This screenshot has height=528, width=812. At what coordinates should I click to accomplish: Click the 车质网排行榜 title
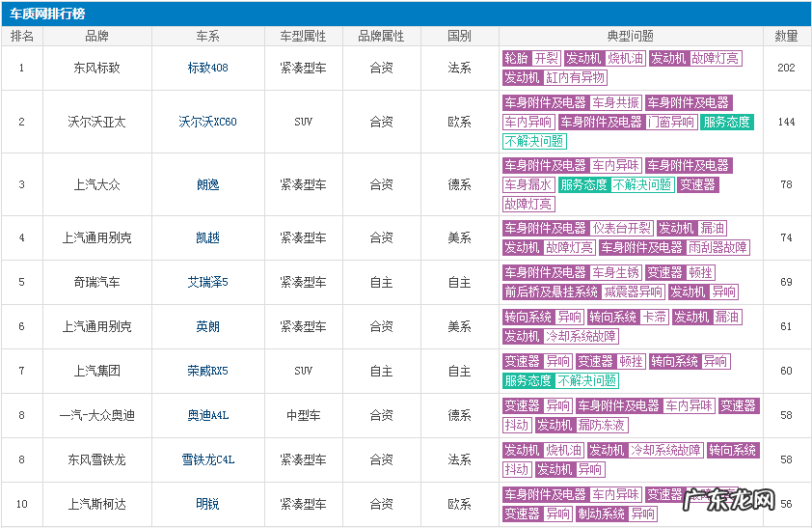(47, 14)
